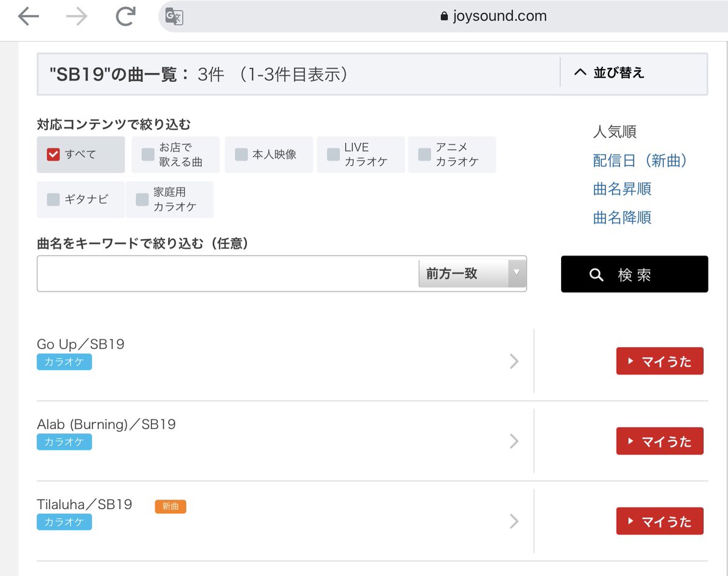
Task: Open the translate page icon
Action: (x=174, y=17)
